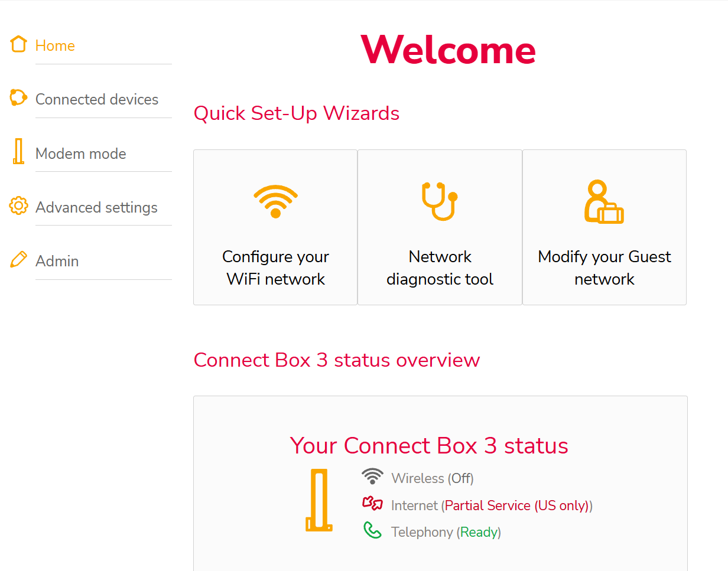Click Connect Box 3 status overview heading
The width and height of the screenshot is (728, 571).
click(337, 360)
